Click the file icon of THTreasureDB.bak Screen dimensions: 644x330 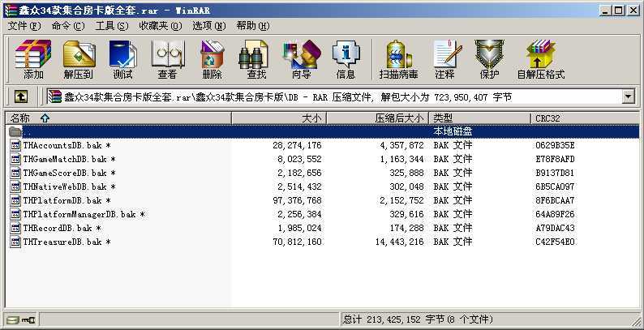[x=15, y=242]
